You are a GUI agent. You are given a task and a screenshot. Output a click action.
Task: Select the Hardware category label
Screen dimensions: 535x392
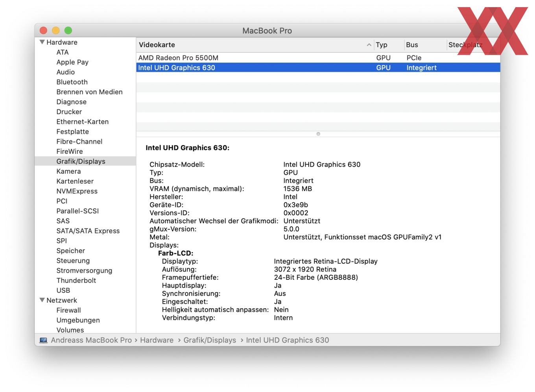coord(62,42)
